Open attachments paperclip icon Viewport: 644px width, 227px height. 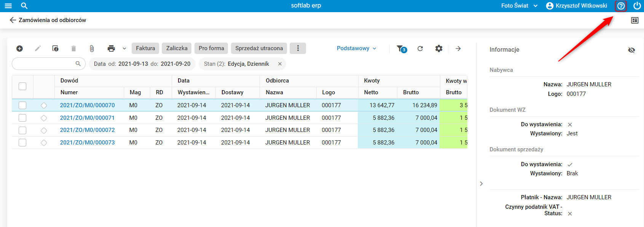tap(92, 48)
